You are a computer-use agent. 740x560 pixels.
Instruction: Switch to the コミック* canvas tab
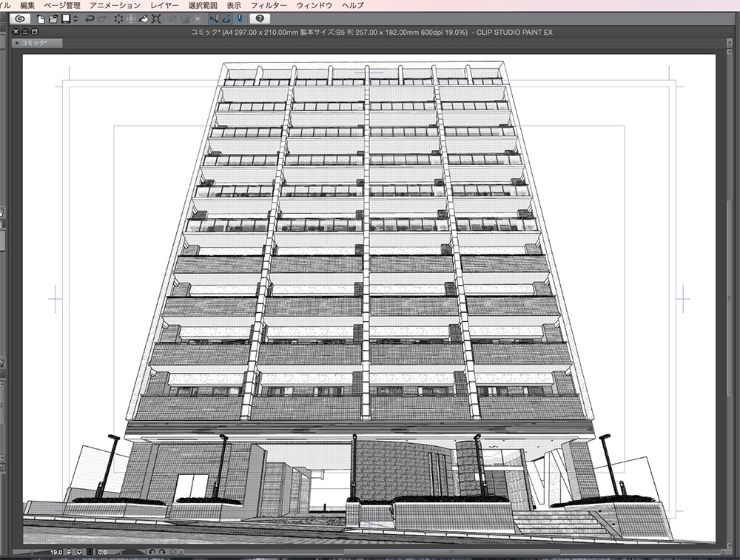(31, 42)
